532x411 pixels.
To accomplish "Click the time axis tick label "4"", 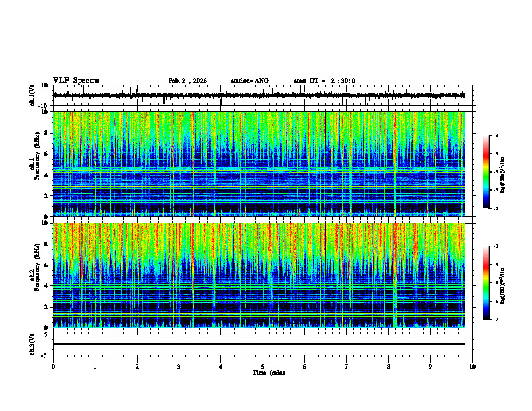I will pos(221,367).
